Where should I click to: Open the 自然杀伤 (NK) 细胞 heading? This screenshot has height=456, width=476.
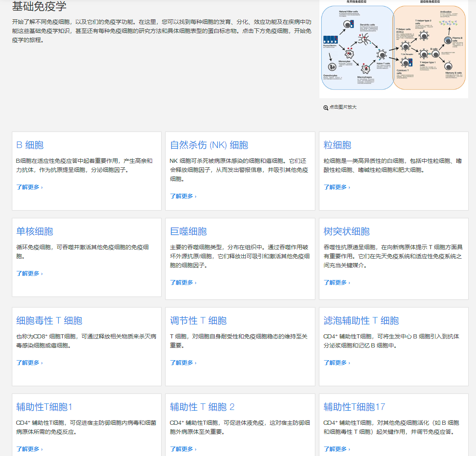209,145
